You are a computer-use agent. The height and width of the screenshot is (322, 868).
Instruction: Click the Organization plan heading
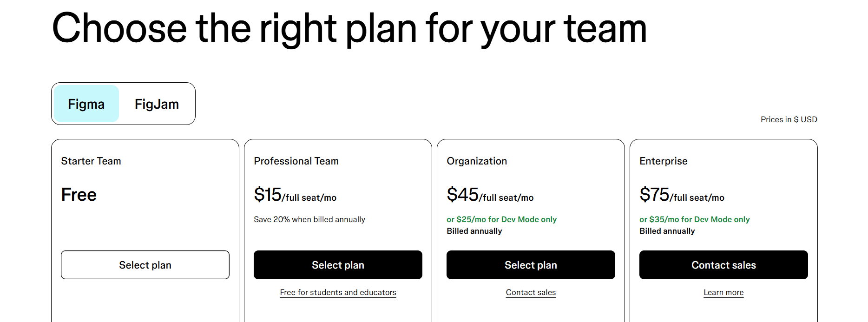coord(477,161)
